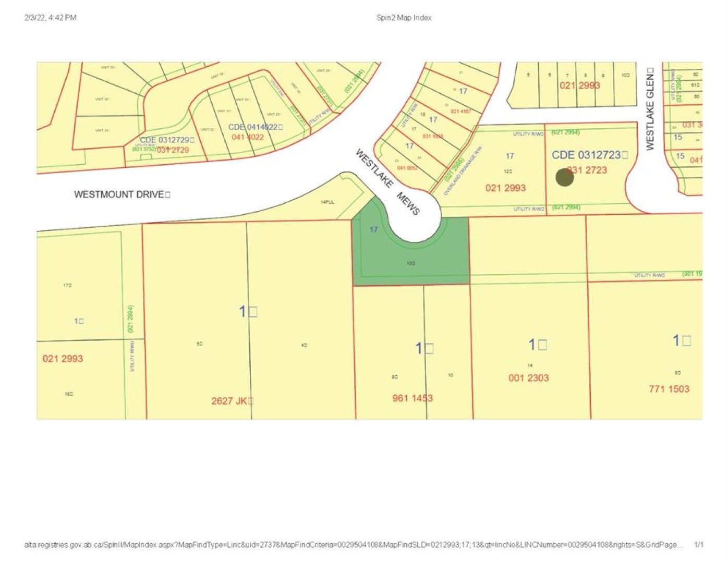
Task: Click the 14PUL parcel label
Action: click(x=327, y=202)
